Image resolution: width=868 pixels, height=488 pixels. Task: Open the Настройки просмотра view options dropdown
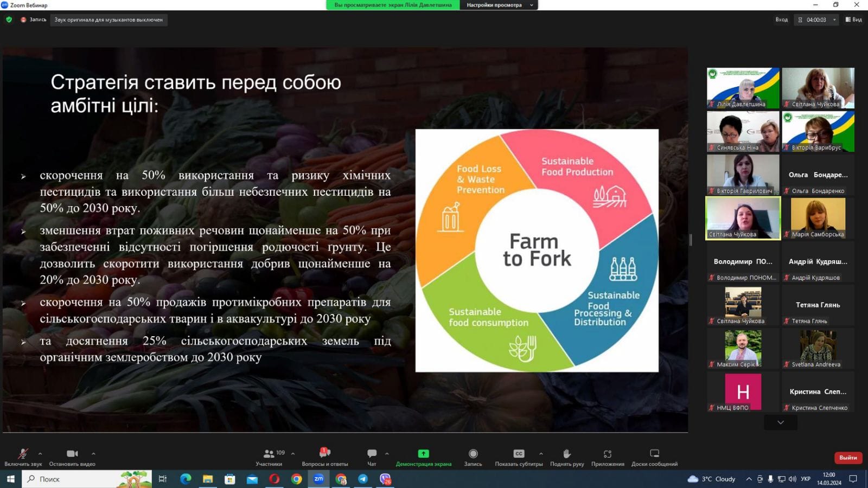[499, 5]
